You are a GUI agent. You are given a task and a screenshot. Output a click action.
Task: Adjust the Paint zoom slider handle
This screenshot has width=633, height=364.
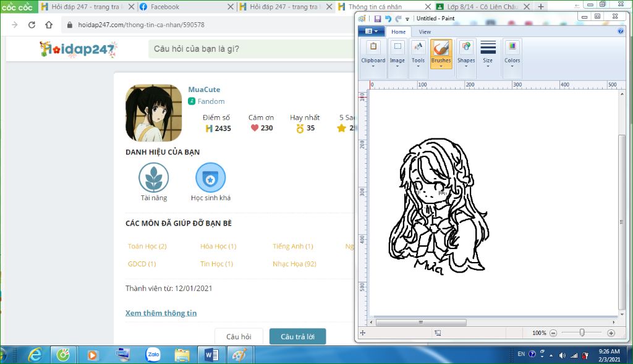(x=582, y=332)
